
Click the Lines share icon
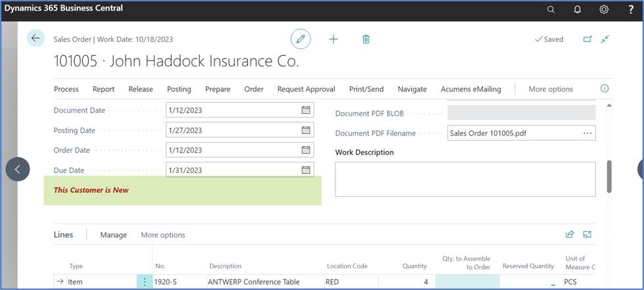pyautogui.click(x=570, y=235)
